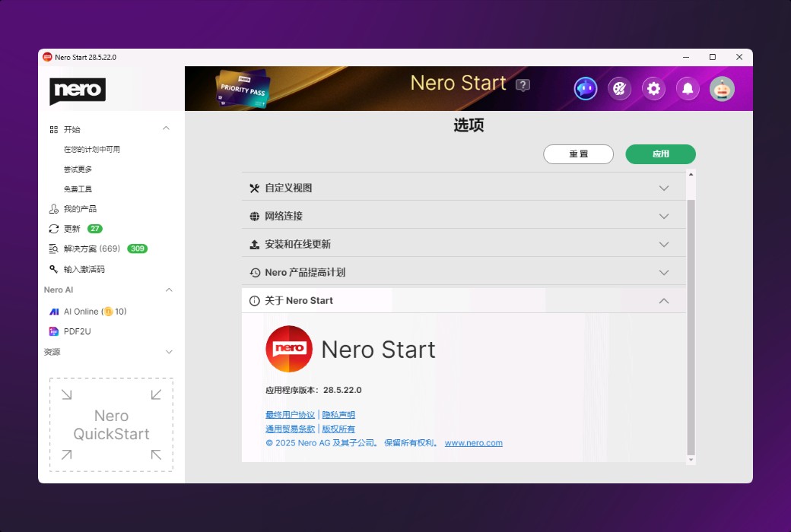Open the www.nero.com link
The height and width of the screenshot is (532, 791).
coord(474,442)
